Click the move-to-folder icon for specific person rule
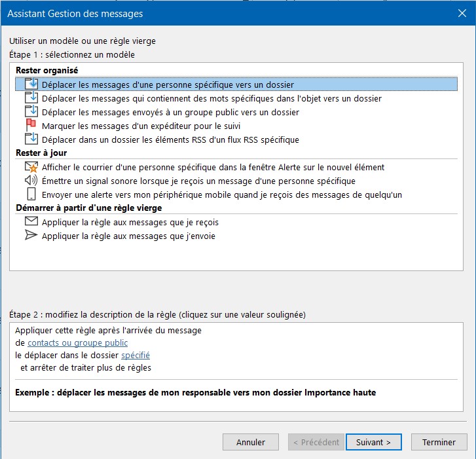476x459 pixels. pyautogui.click(x=31, y=84)
